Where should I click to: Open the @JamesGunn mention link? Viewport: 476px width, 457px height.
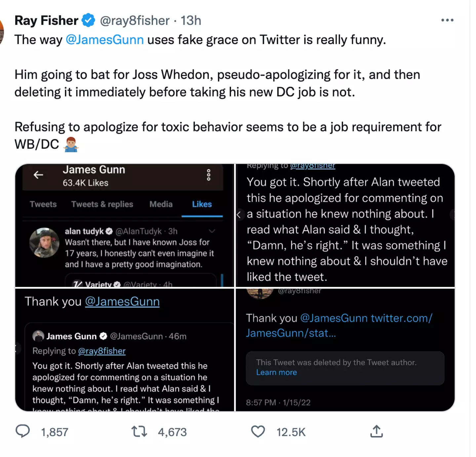(x=105, y=40)
